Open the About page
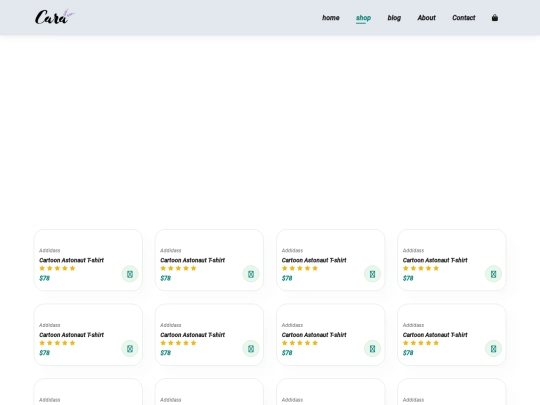This screenshot has height=405, width=540. [426, 18]
